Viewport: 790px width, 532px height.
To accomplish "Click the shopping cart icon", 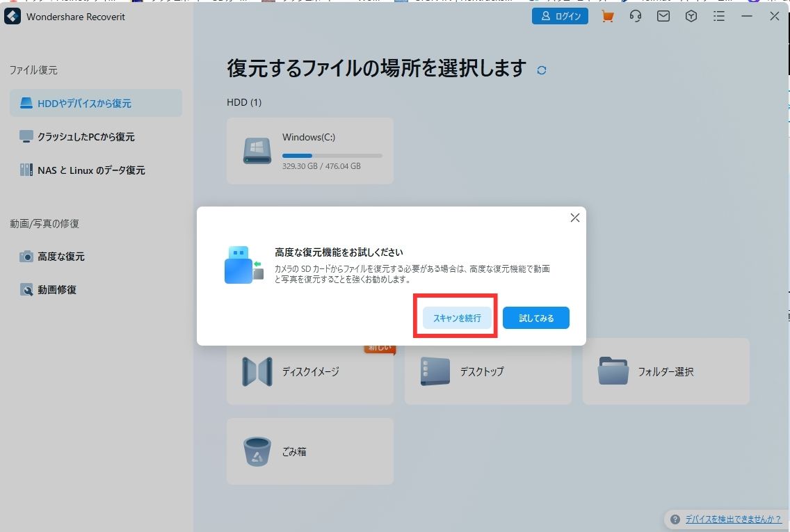I will coord(608,17).
